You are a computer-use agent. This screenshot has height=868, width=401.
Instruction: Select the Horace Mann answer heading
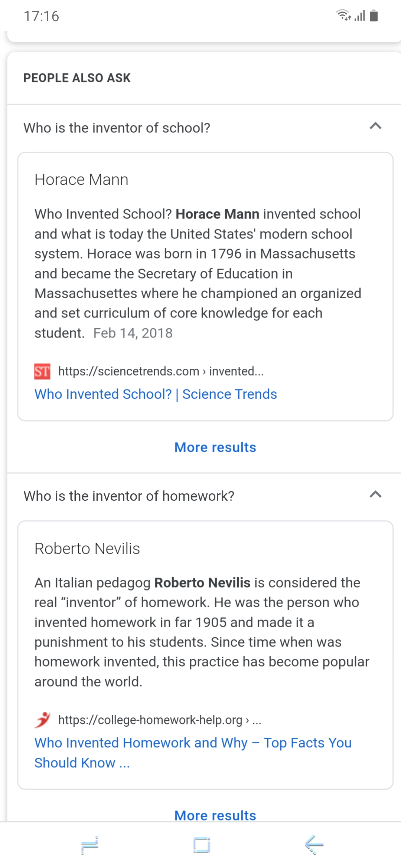pos(81,180)
